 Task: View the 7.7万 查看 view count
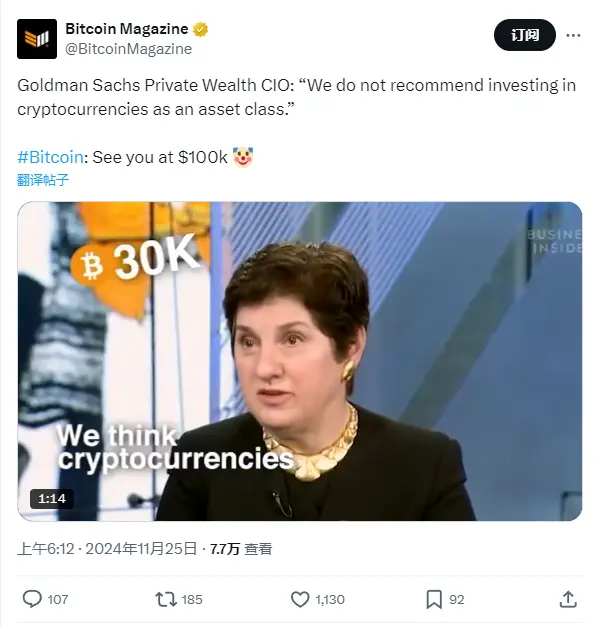point(241,549)
